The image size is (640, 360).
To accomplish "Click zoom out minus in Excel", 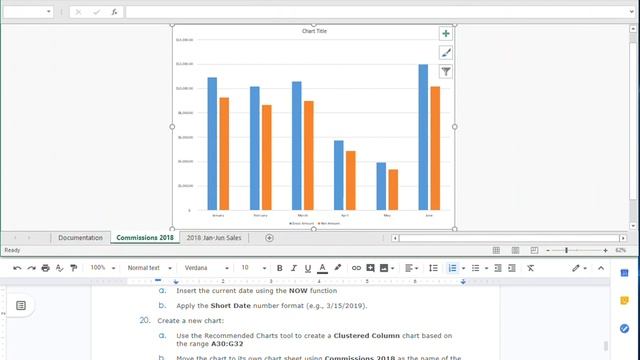I will point(548,250).
